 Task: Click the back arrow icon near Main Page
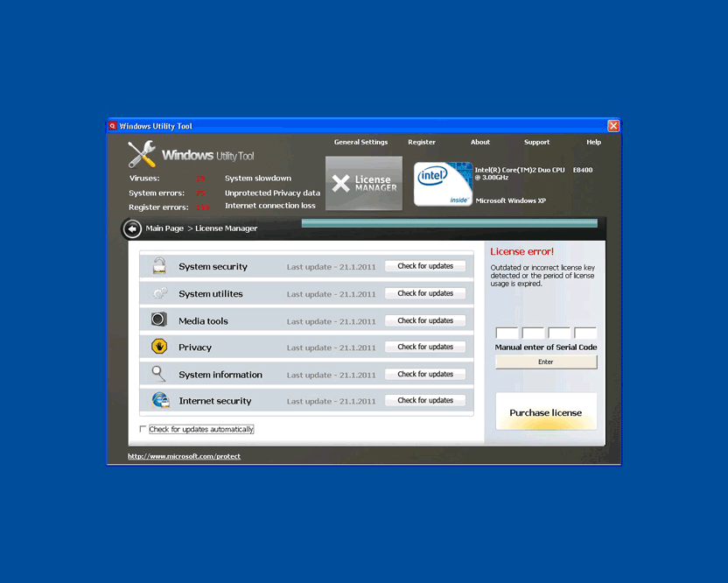tap(132, 229)
